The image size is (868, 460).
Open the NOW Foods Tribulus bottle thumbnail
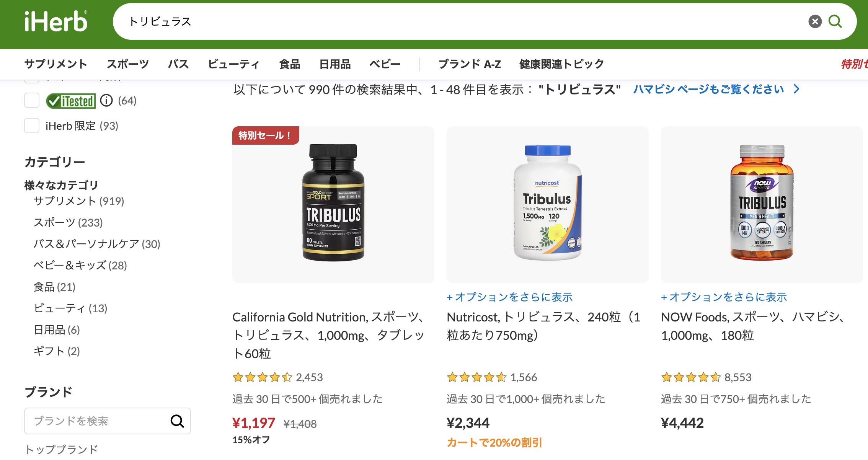click(x=762, y=203)
